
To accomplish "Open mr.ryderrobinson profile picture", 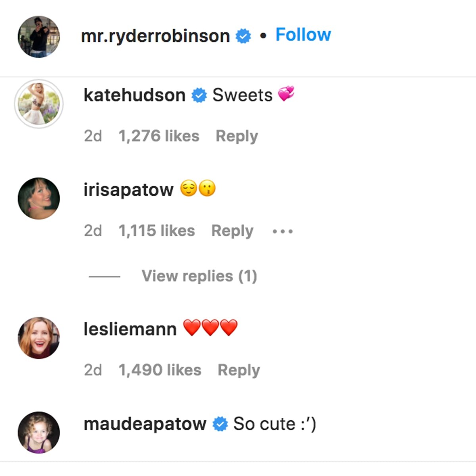I will coord(38,37).
